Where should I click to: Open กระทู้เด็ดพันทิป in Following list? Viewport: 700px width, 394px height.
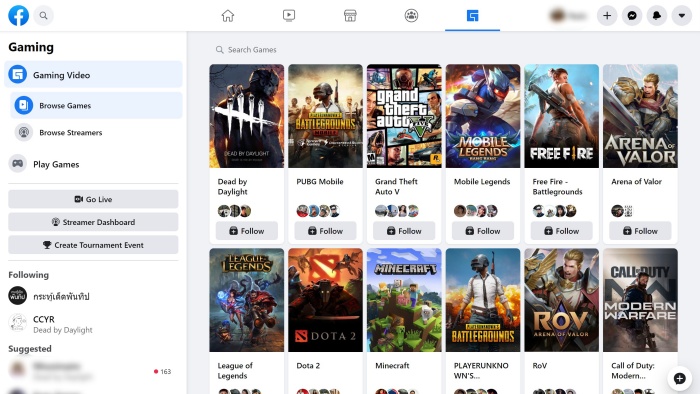click(93, 296)
